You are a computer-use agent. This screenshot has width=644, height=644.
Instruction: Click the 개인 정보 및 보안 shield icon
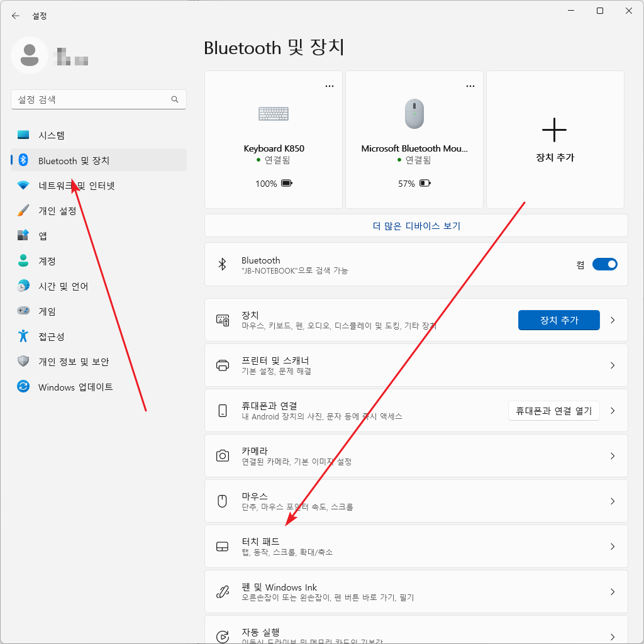click(23, 361)
